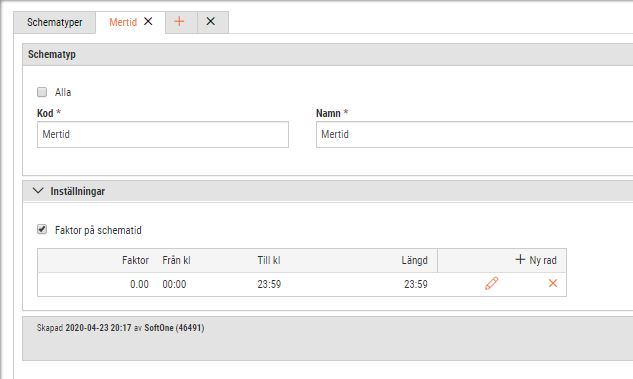633x379 pixels.
Task: Uncheck Faktor på schematid checkbox
Action: 42,230
